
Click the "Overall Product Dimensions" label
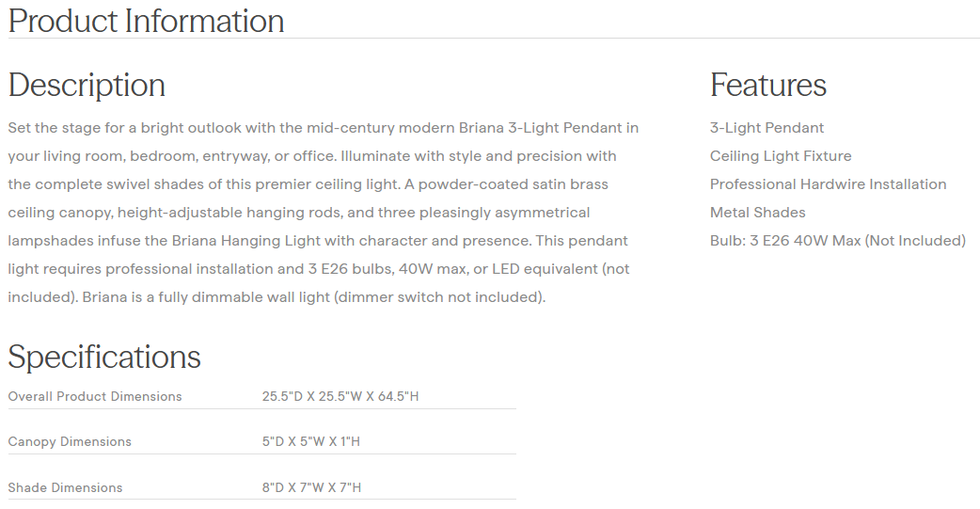coord(95,396)
